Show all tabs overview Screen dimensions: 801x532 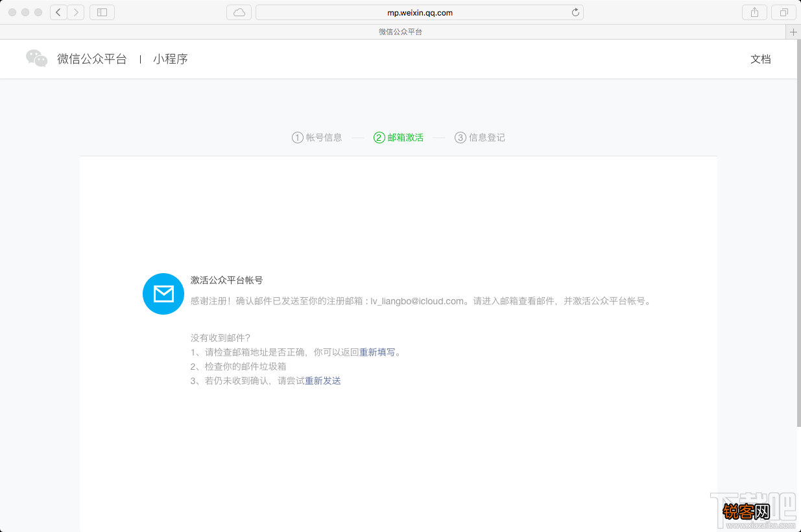pos(783,12)
